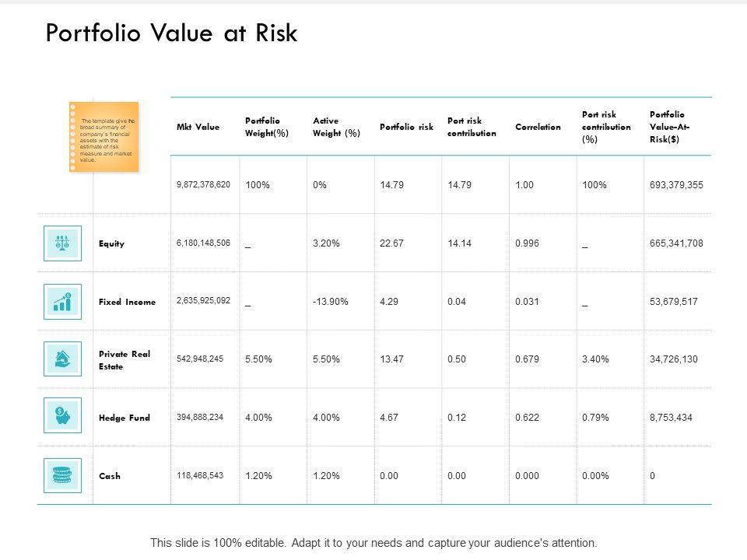The width and height of the screenshot is (747, 560).
Task: Select the Mkt Value column header
Action: 198,127
